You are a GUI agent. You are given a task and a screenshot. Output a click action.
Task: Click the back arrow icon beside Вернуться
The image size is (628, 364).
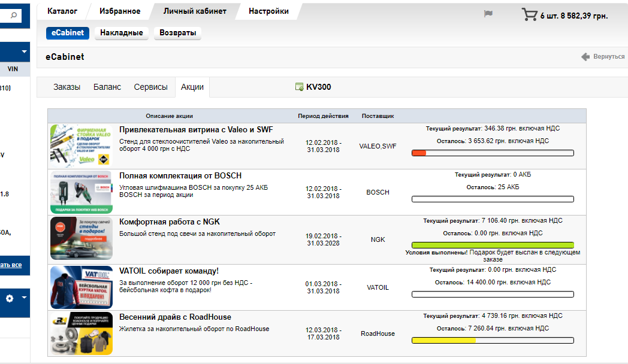point(585,57)
